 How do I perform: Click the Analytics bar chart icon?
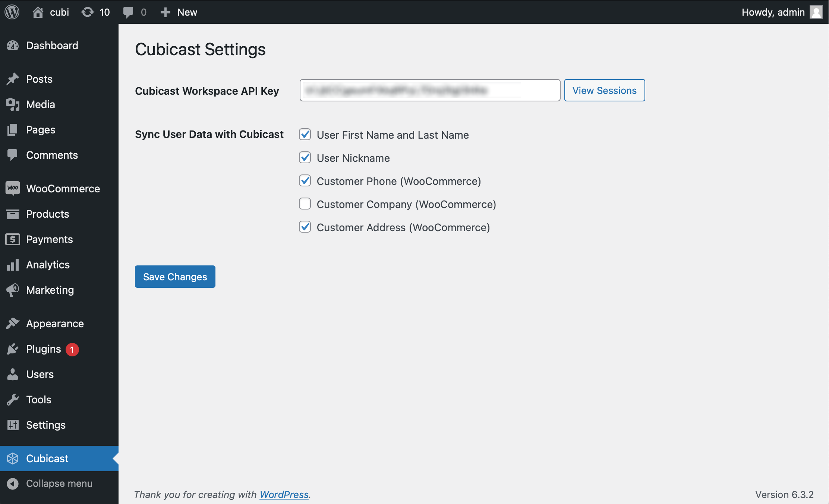pos(13,265)
